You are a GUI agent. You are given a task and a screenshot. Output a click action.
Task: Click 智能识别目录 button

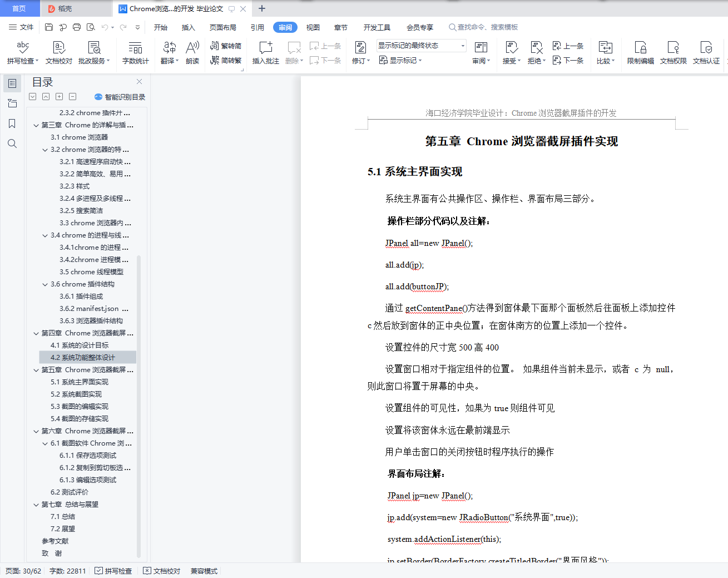[x=120, y=97]
